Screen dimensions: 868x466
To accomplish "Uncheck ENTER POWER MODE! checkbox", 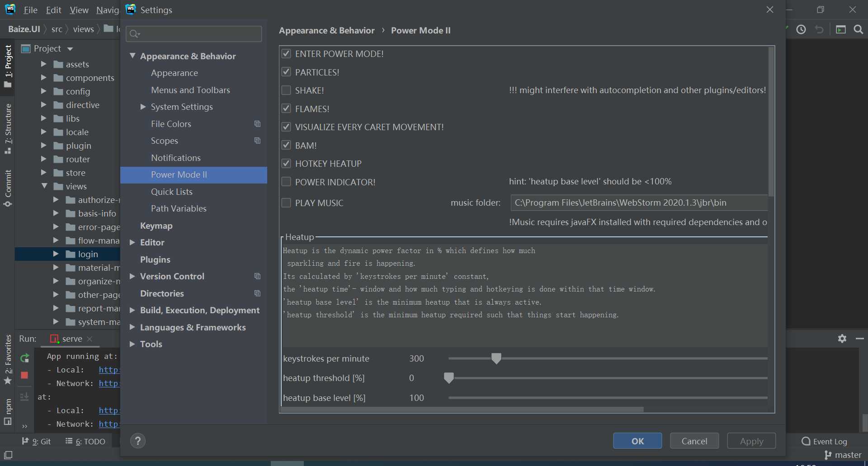I will [x=286, y=54].
